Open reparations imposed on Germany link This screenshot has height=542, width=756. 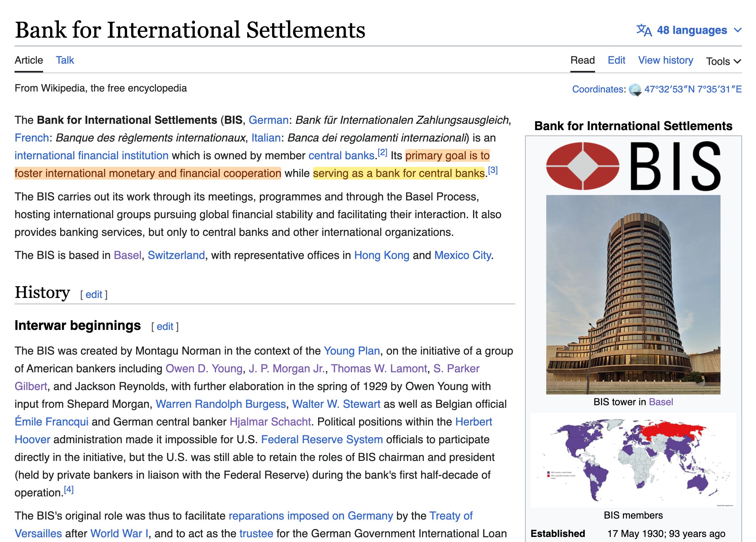click(x=311, y=516)
